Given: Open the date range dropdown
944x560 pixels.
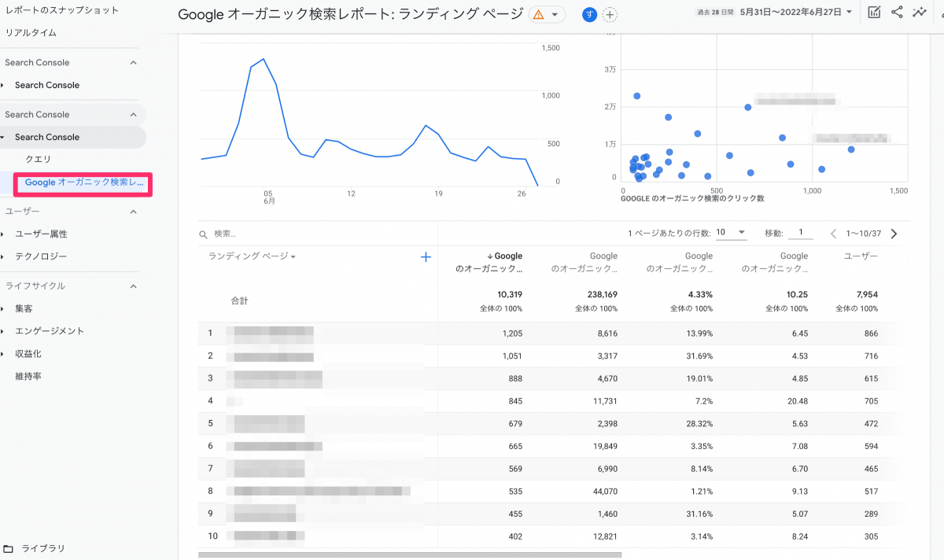Looking at the screenshot, I should click(796, 13).
